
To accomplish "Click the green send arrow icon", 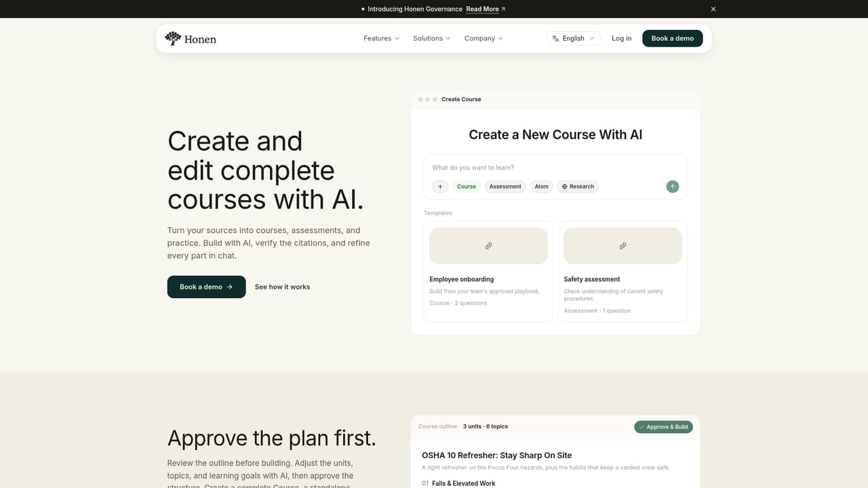I will click(x=672, y=186).
